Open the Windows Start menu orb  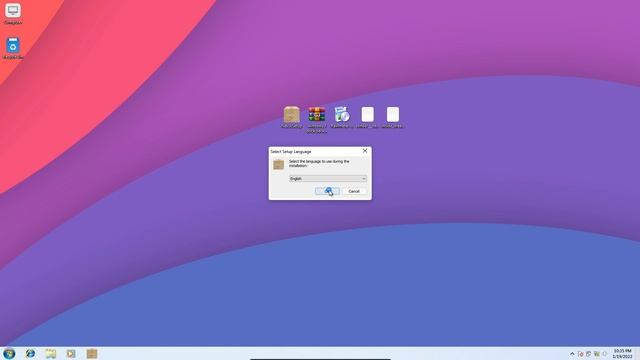[9, 353]
